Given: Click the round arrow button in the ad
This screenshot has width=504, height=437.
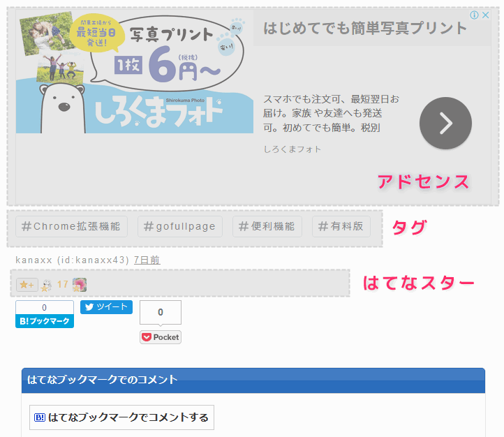Looking at the screenshot, I should point(445,123).
